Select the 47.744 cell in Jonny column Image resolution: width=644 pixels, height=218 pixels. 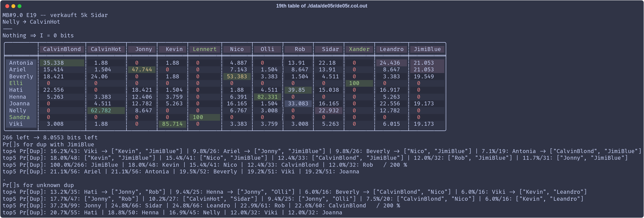tap(142, 70)
